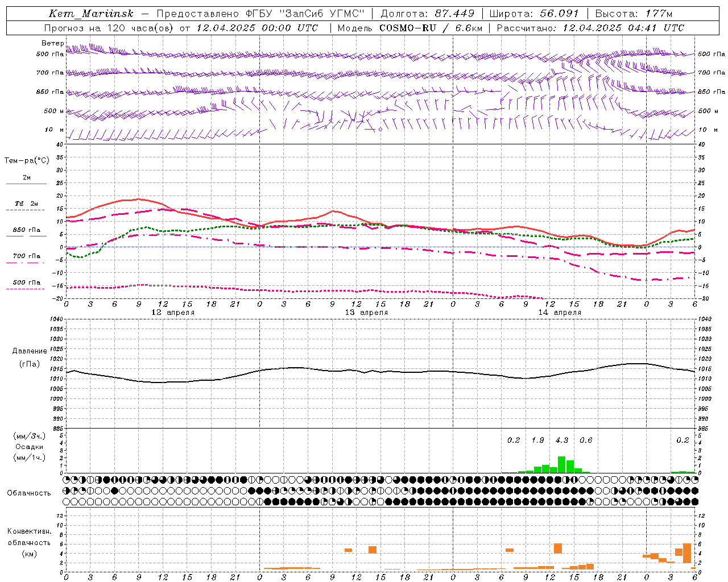
Task: Click the 1.9 precipitation total
Action: 537,440
